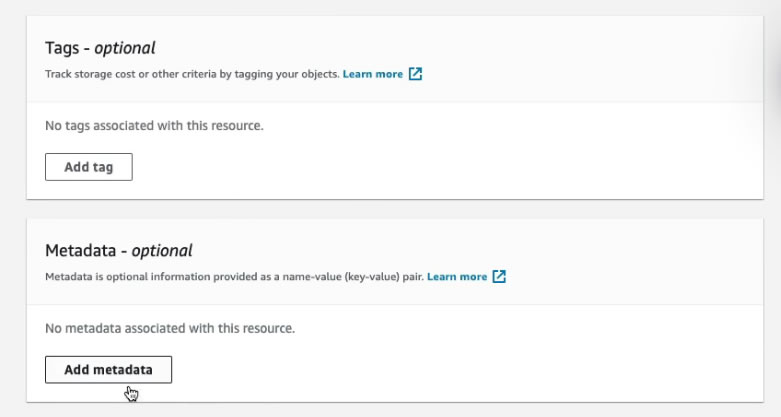Click the word "Tags" in the section title

click(x=63, y=48)
